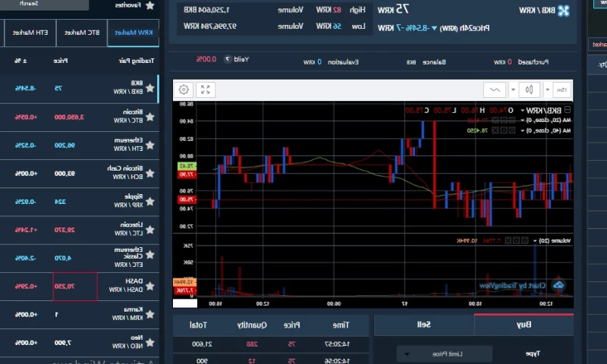Select the Sell tab
The image size is (607, 364).
424,325
